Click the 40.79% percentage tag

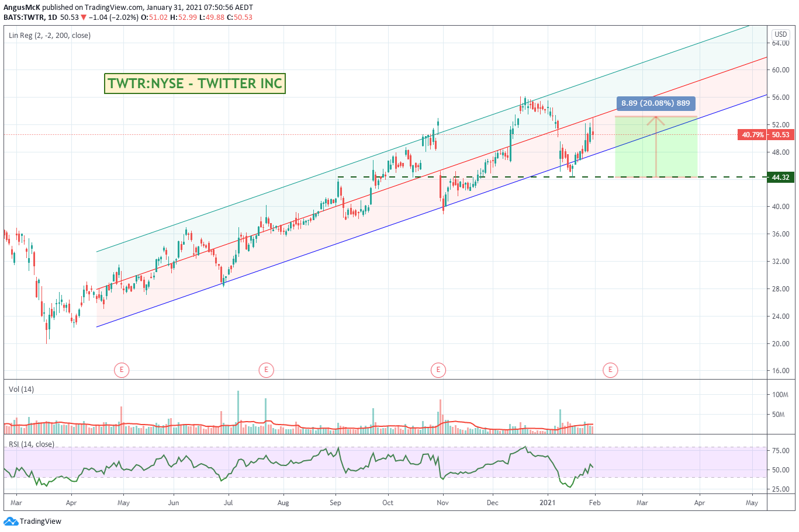coord(753,134)
